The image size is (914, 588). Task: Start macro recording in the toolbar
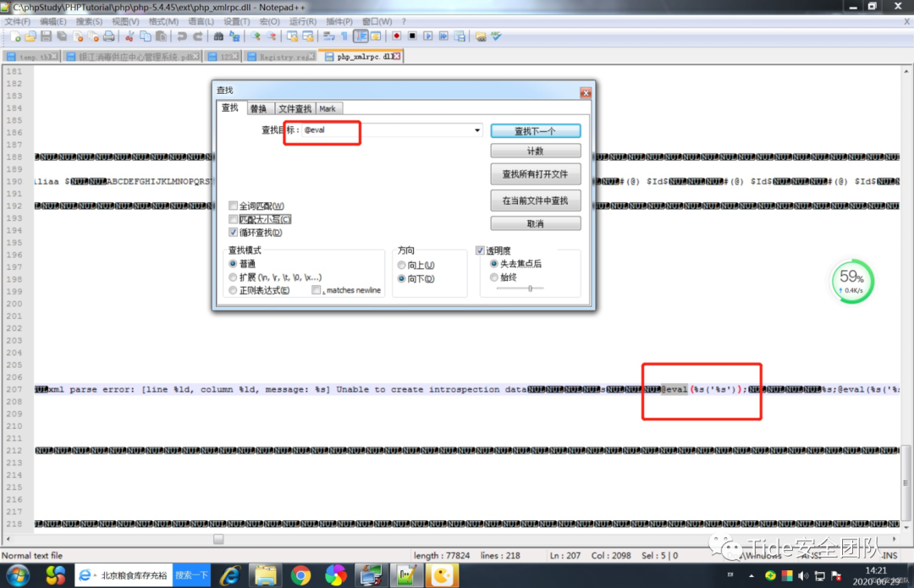(397, 36)
